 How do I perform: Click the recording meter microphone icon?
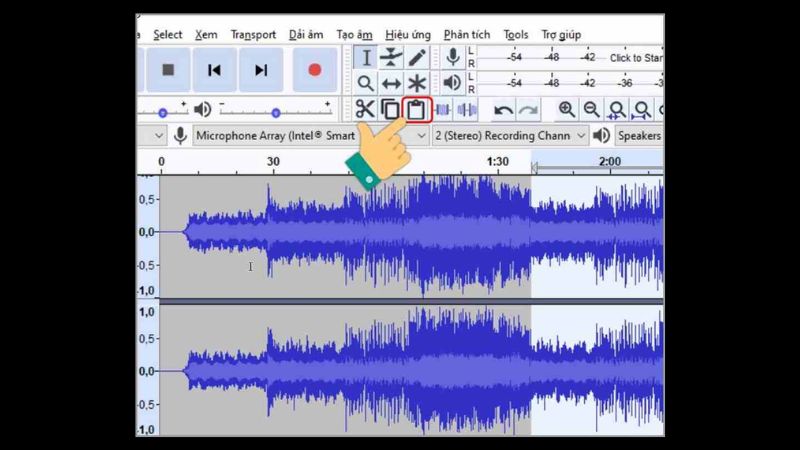453,58
